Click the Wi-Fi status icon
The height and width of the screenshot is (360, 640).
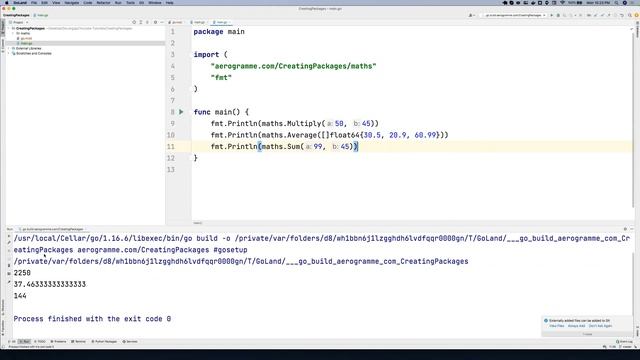pos(562,3)
